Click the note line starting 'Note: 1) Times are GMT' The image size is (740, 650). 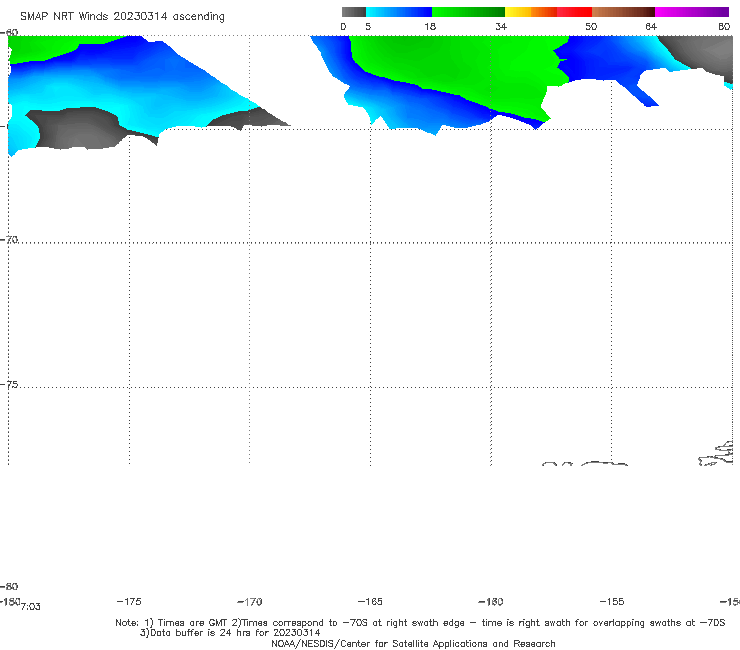[420, 623]
